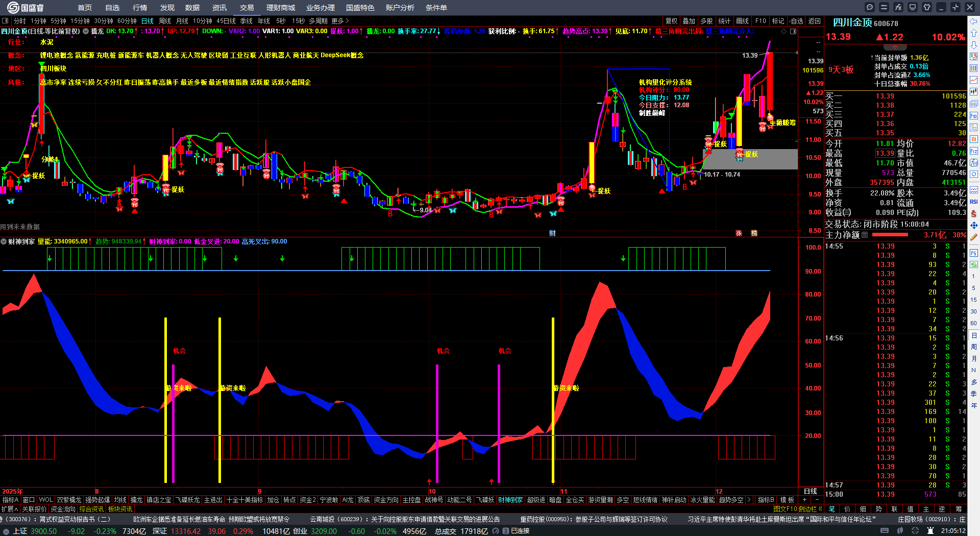Open the 交易 menu
Viewport: 980px width, 536px height.
(x=247, y=8)
